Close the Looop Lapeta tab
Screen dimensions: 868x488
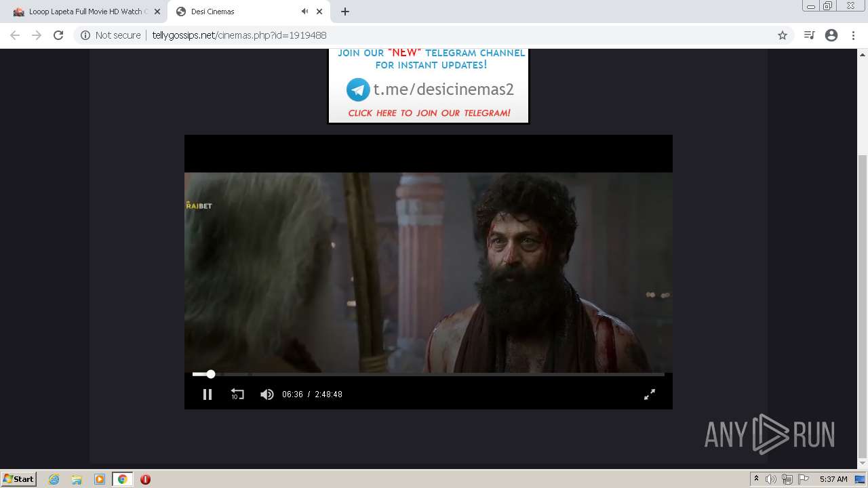157,12
